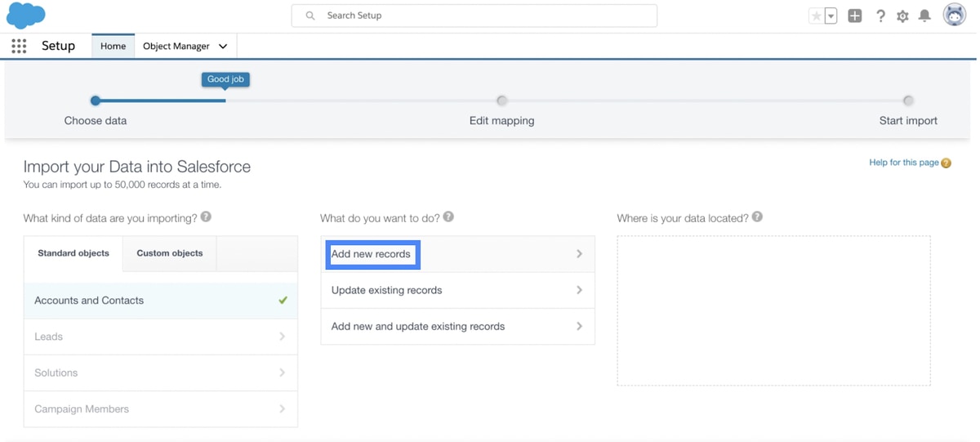Click help icon beside 'Where is your data located?'

pos(757,217)
